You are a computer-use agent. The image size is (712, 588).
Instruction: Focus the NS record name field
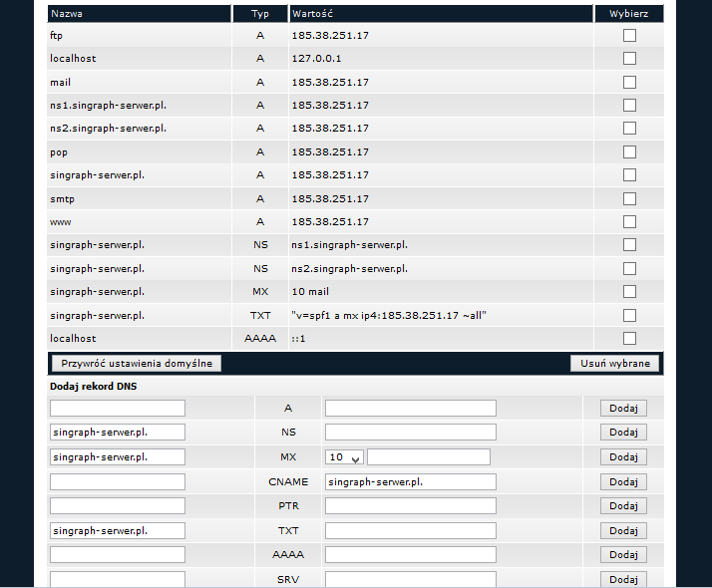click(x=118, y=432)
